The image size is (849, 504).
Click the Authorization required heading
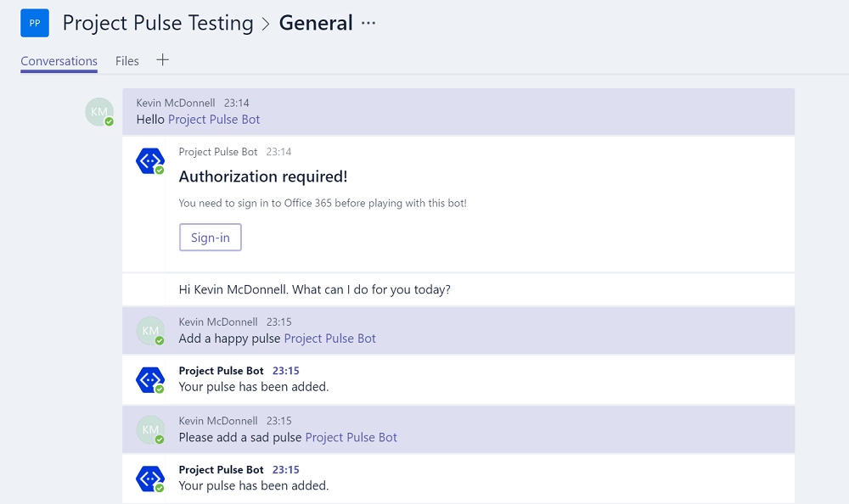pos(263,176)
